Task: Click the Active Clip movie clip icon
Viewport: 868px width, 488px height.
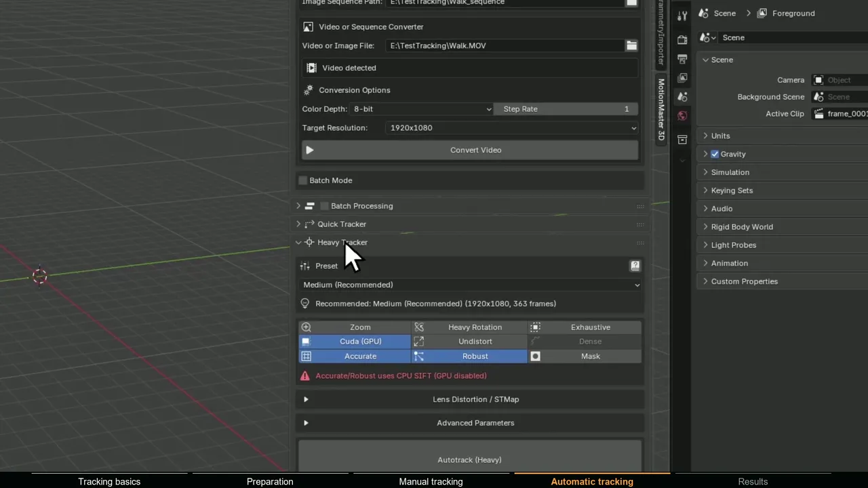Action: [x=819, y=114]
